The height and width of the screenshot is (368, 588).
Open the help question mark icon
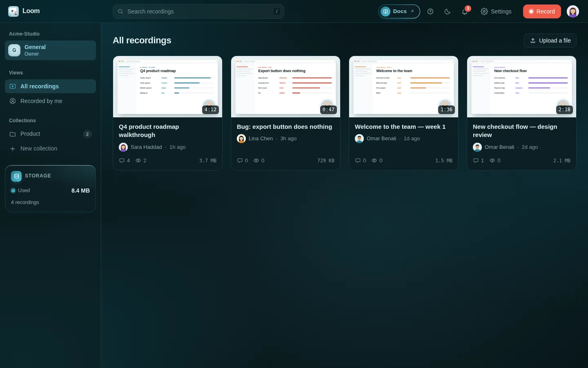430,11
